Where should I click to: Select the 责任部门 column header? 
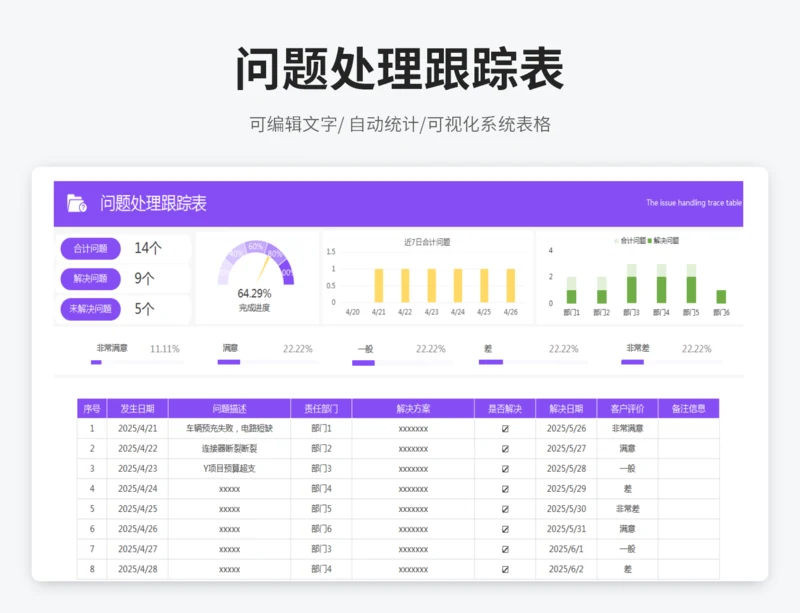[321, 409]
